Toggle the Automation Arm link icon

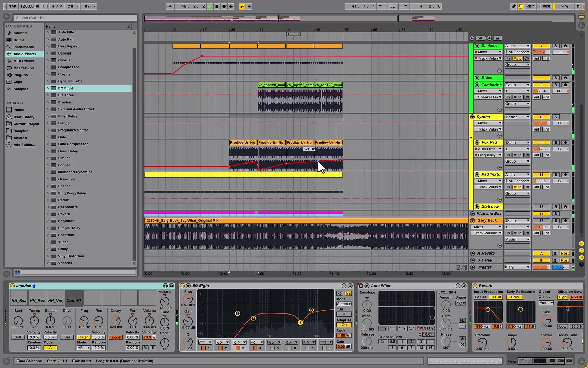(x=242, y=6)
